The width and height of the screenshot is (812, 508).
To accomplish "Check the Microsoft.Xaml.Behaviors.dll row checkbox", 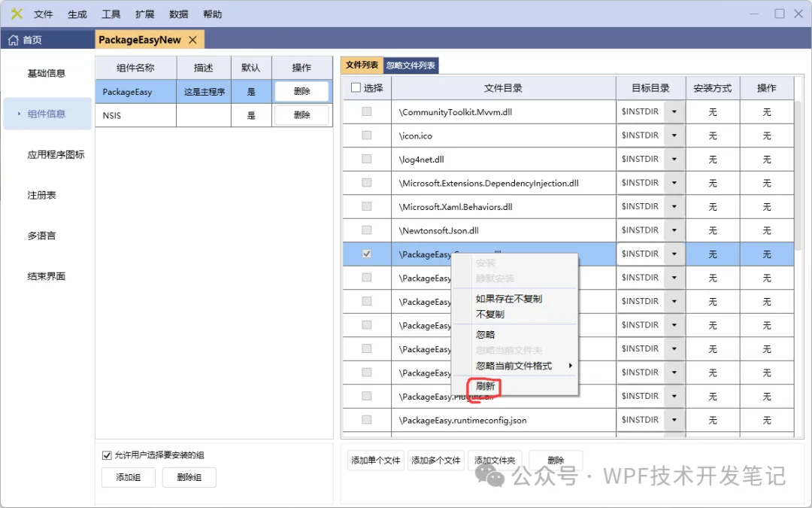I will (367, 206).
